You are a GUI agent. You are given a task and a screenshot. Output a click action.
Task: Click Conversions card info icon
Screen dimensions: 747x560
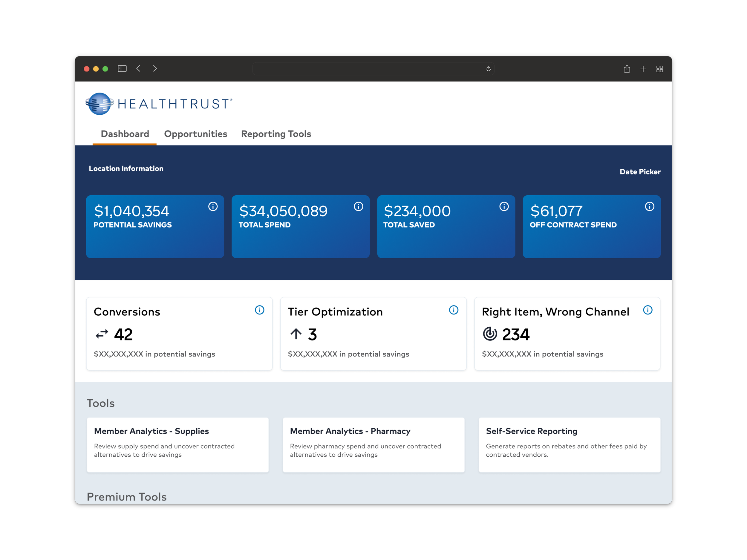click(x=259, y=310)
